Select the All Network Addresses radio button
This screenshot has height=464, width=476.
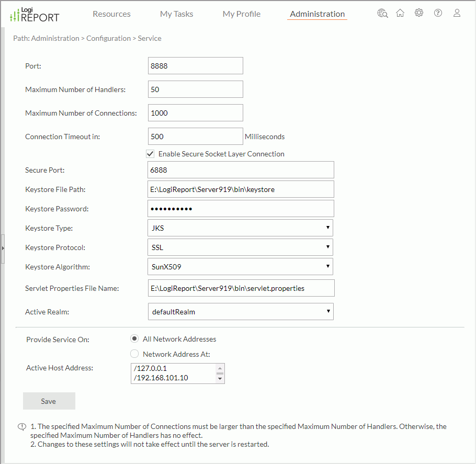[134, 338]
